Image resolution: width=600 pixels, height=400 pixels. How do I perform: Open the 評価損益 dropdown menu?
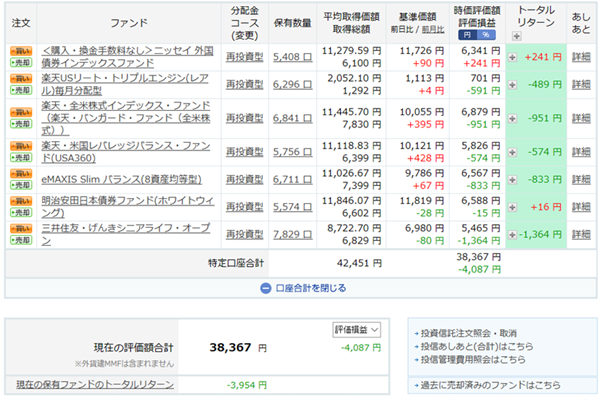[x=357, y=329]
